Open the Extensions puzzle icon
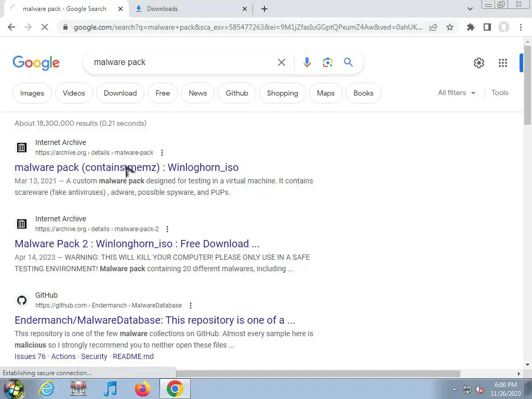532x399 pixels. [x=470, y=27]
